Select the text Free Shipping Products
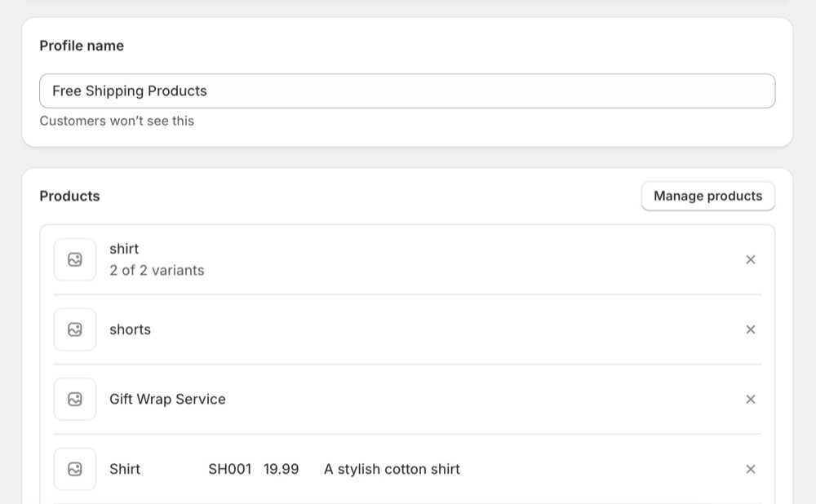 pos(129,91)
